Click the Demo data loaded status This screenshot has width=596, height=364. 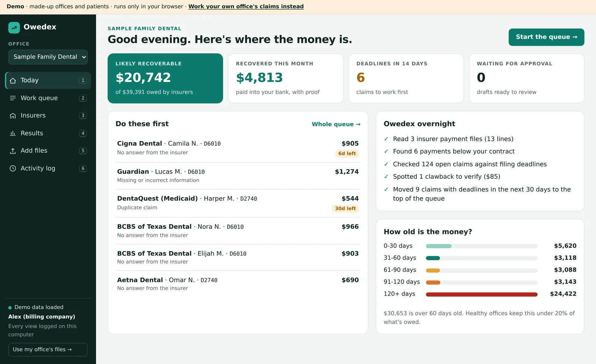pos(36,307)
